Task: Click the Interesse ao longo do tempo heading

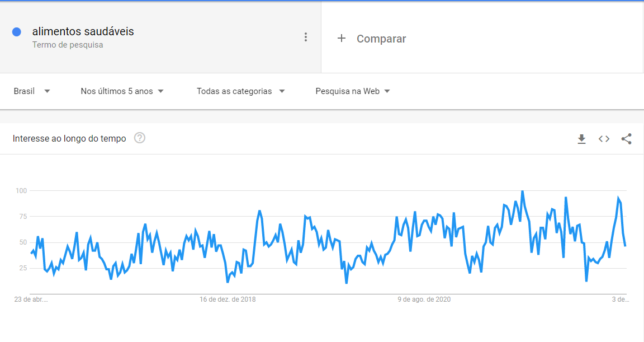Action: 69,138
